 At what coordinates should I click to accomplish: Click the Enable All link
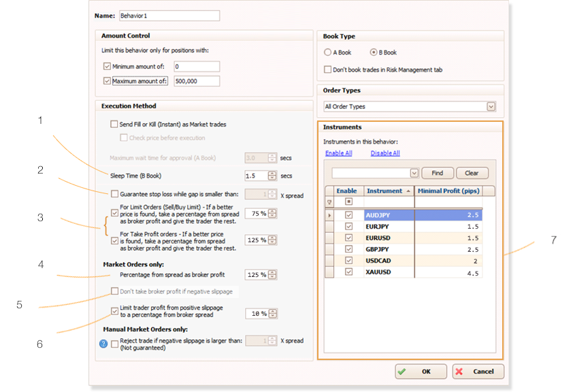[x=338, y=153]
